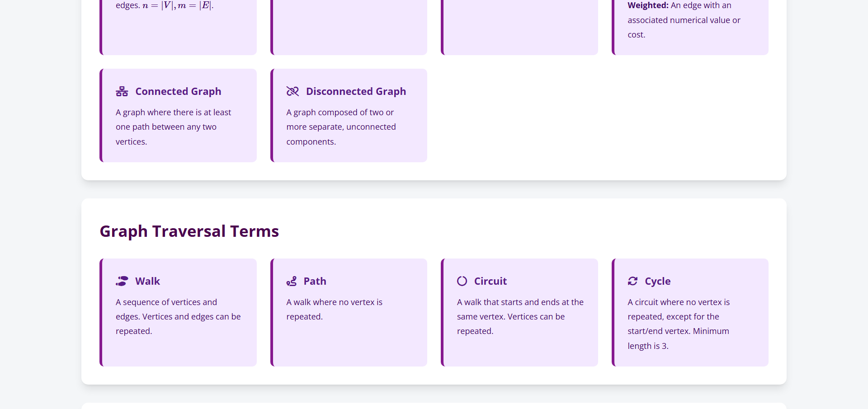Click the Disconnected Graph broken-link icon

pyautogui.click(x=292, y=91)
